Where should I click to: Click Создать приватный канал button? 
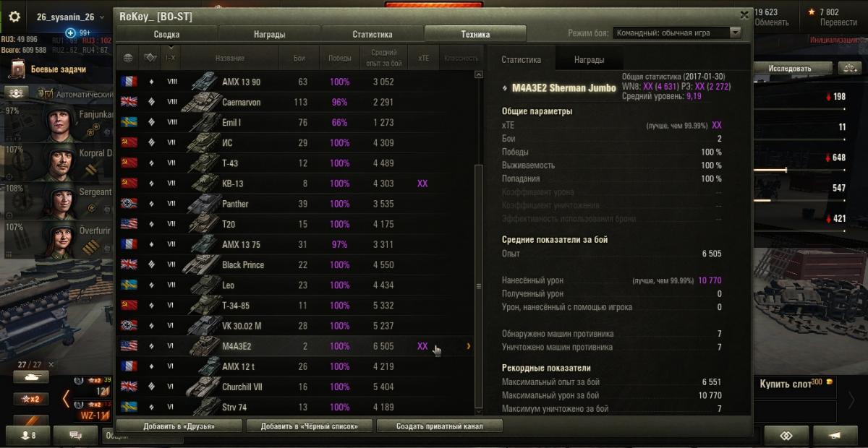pos(439,426)
